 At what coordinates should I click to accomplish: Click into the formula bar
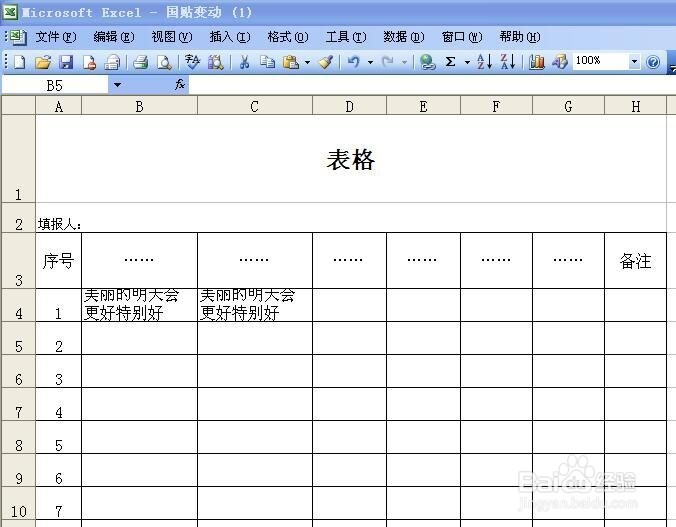432,85
